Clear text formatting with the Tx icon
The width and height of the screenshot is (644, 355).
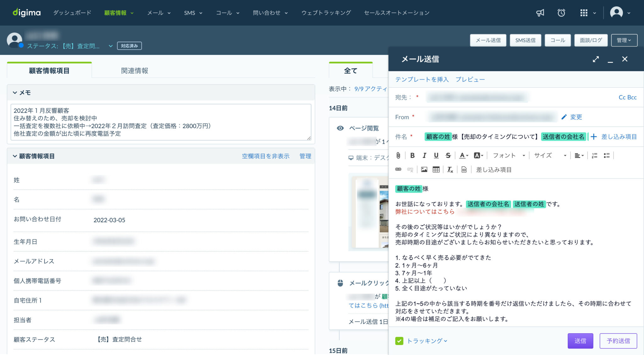tap(449, 169)
